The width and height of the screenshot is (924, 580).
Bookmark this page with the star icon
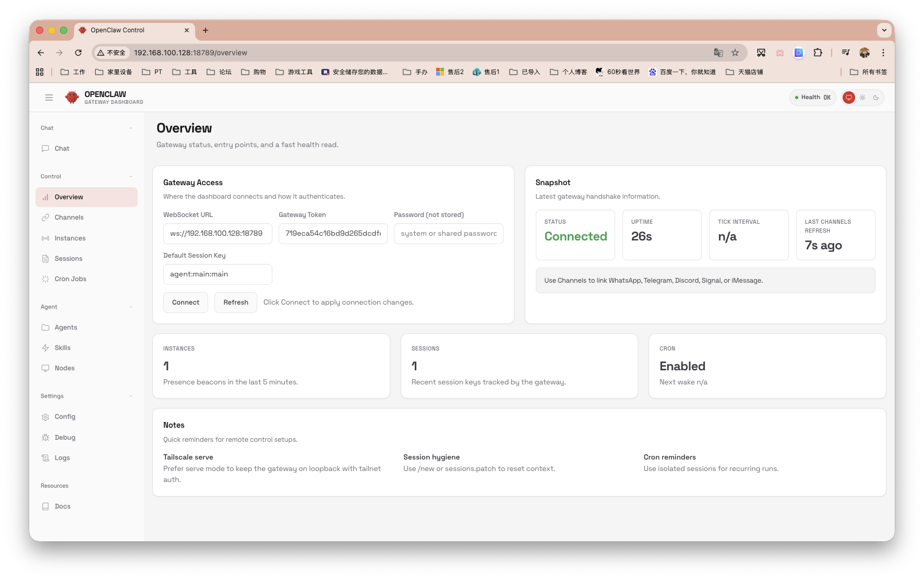[735, 53]
